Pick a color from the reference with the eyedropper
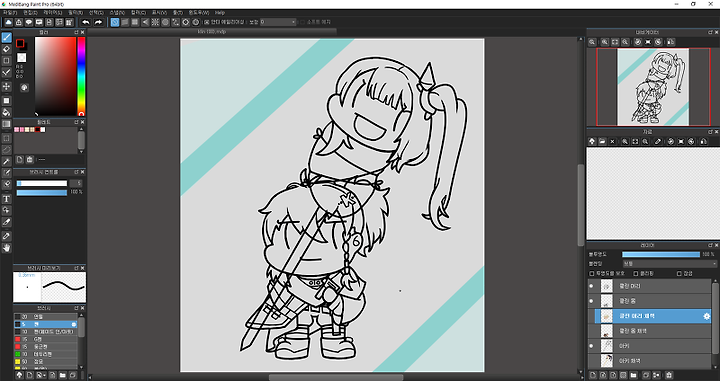This screenshot has width=720, height=381. (x=658, y=142)
